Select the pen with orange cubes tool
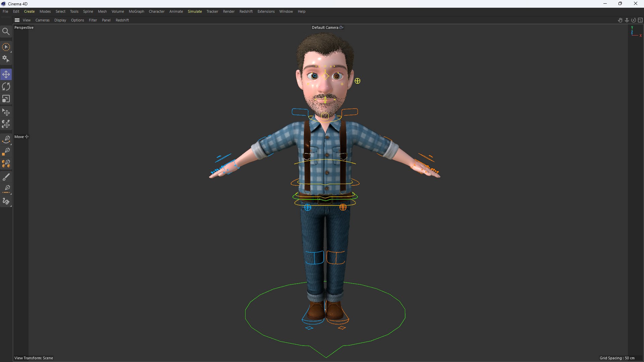 (x=6, y=164)
